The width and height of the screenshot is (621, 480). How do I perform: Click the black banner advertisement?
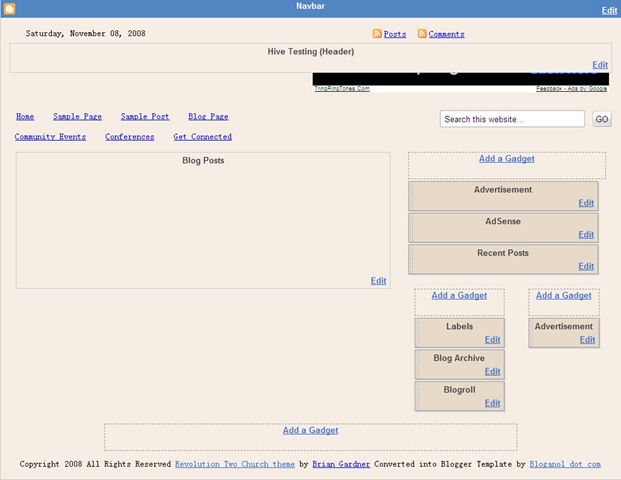tap(461, 79)
